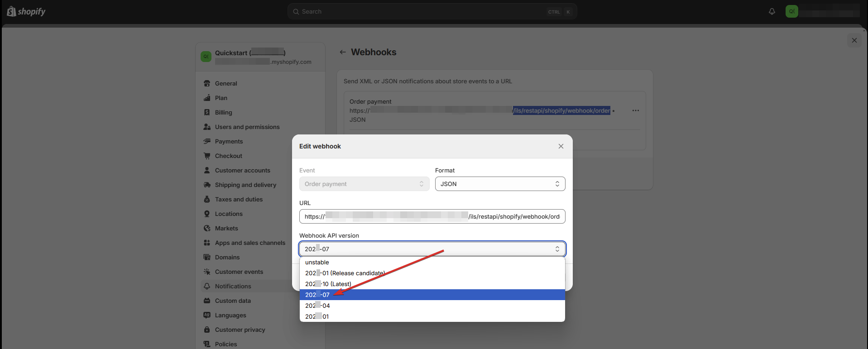
Task: Collapse the Webhook API version dropdown
Action: [432, 249]
